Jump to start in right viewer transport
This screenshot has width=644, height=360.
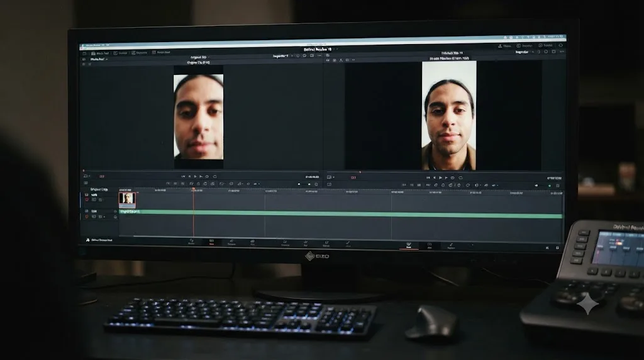[428, 177]
